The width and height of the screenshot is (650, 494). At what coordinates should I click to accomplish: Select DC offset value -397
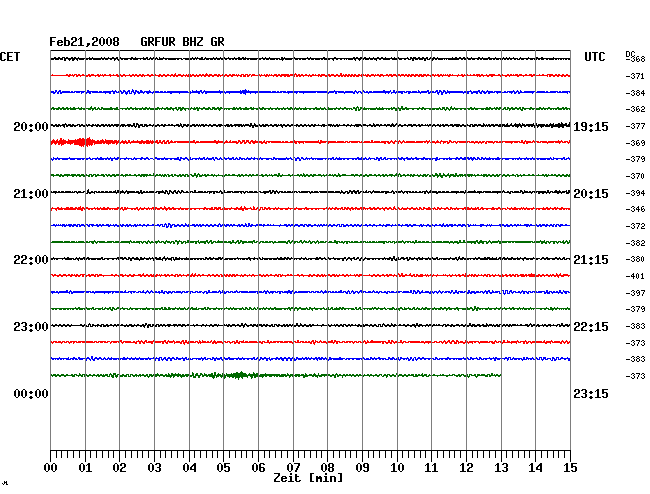tap(635, 293)
